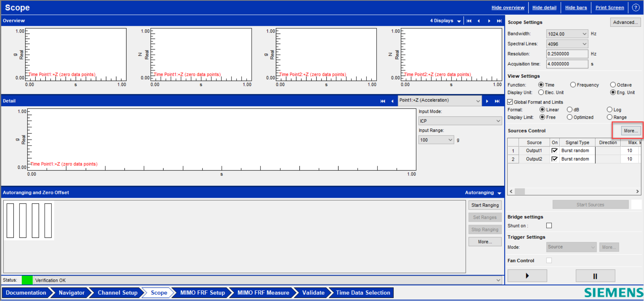Select Frequency function radio button
Screen dimensions: 644x301
pyautogui.click(x=573, y=85)
